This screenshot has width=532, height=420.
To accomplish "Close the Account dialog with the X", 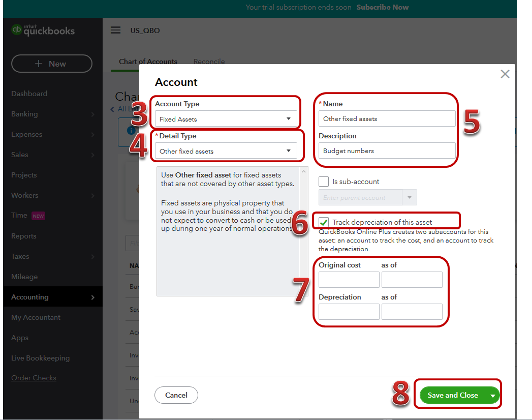I will click(505, 74).
